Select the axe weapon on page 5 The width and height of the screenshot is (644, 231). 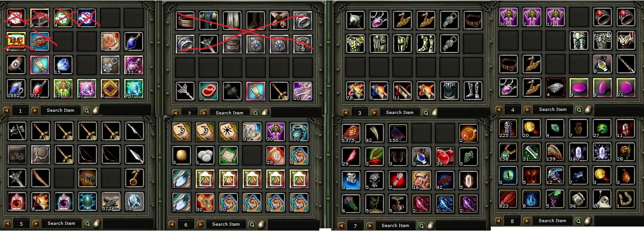[16, 131]
